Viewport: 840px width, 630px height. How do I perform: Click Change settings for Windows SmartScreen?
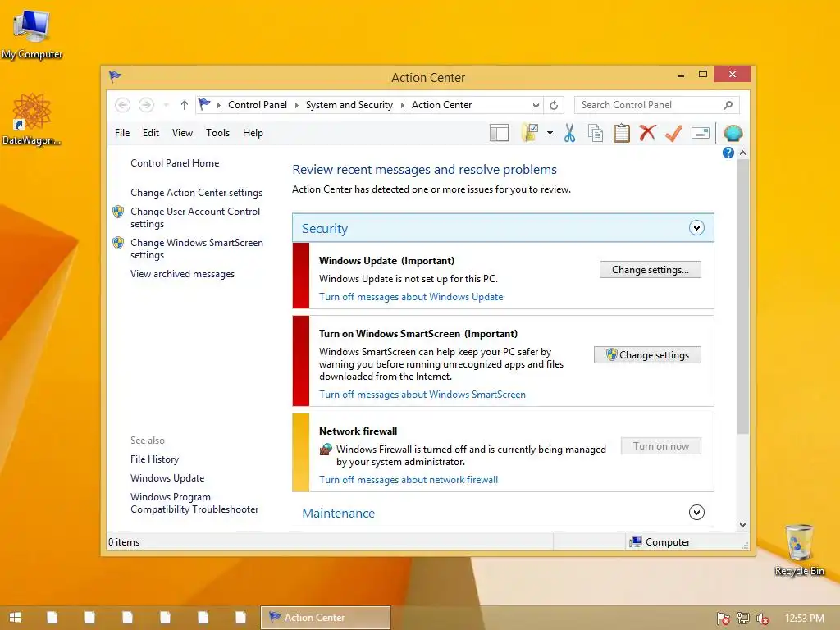tap(647, 354)
